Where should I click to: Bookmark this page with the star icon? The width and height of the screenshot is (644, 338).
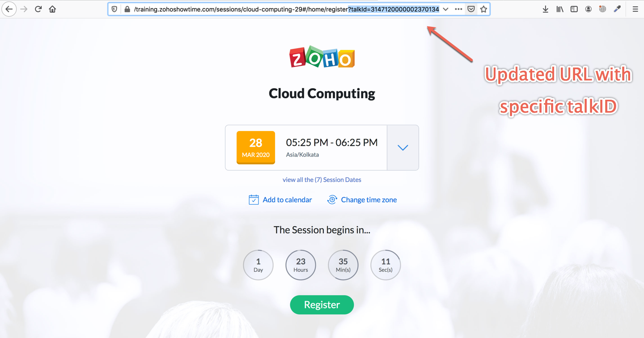483,9
